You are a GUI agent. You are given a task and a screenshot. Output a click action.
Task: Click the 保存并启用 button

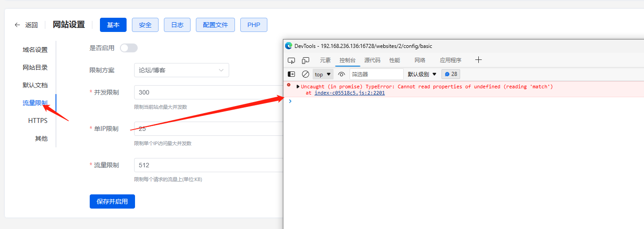pos(112,201)
